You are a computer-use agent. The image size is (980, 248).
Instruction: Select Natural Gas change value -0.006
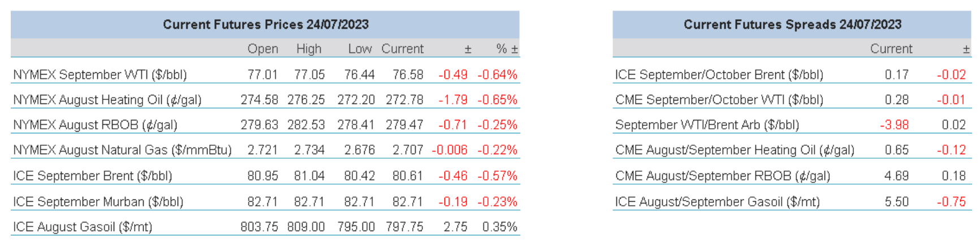point(450,150)
